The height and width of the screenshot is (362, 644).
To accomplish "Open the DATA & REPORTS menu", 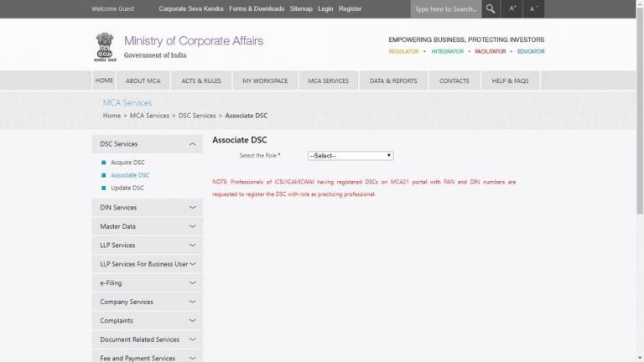I will [393, 80].
